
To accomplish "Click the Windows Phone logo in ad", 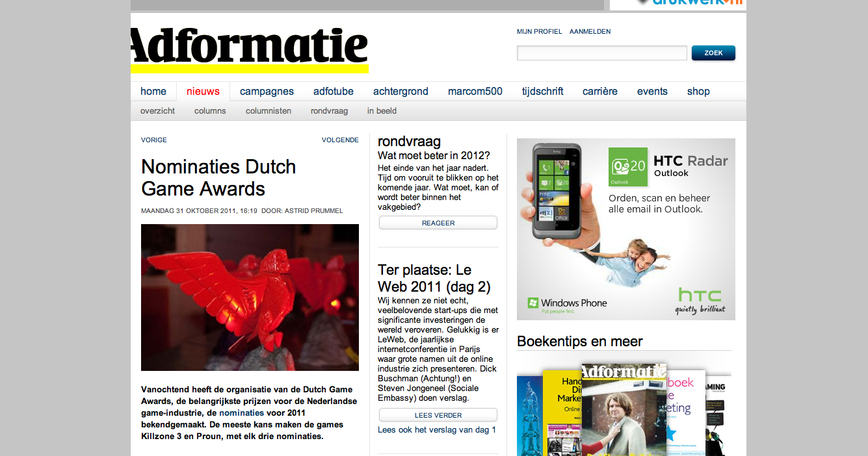I will [x=567, y=304].
